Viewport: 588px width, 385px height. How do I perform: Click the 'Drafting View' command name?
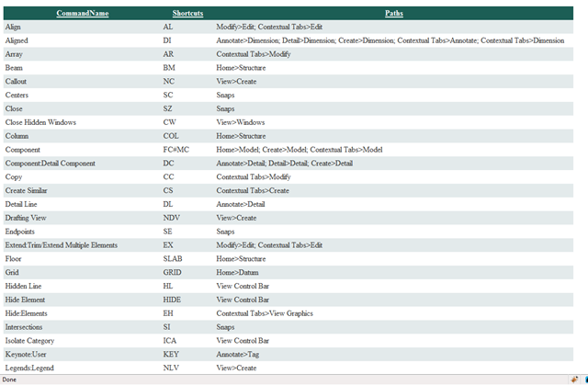click(26, 218)
